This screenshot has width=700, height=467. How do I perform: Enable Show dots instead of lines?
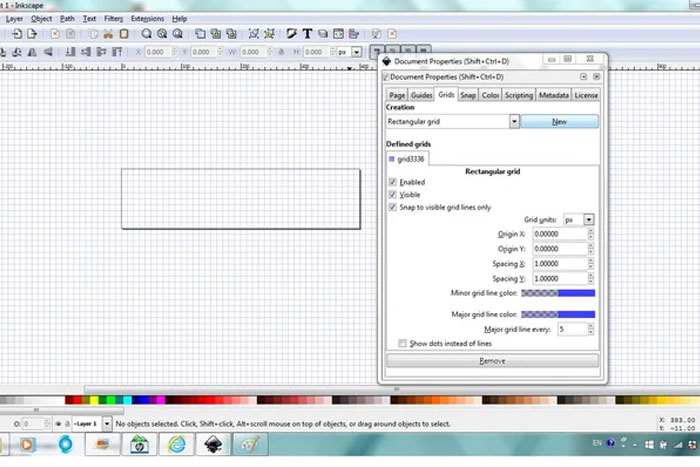pos(402,343)
